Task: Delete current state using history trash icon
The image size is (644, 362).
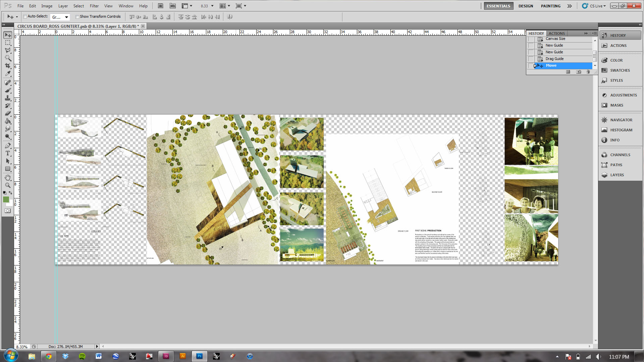Action: tap(588, 72)
